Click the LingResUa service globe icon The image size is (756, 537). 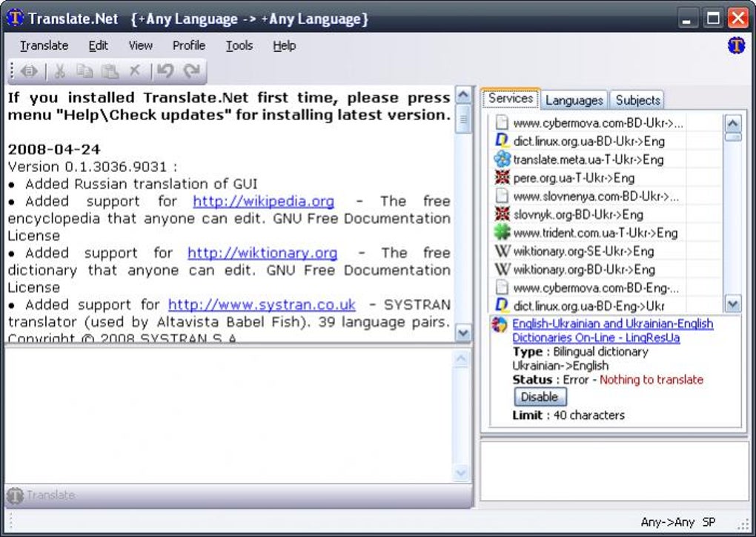point(500,325)
